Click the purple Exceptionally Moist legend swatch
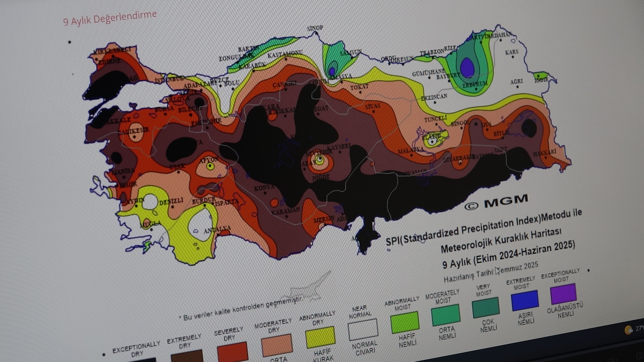 [x=563, y=294]
